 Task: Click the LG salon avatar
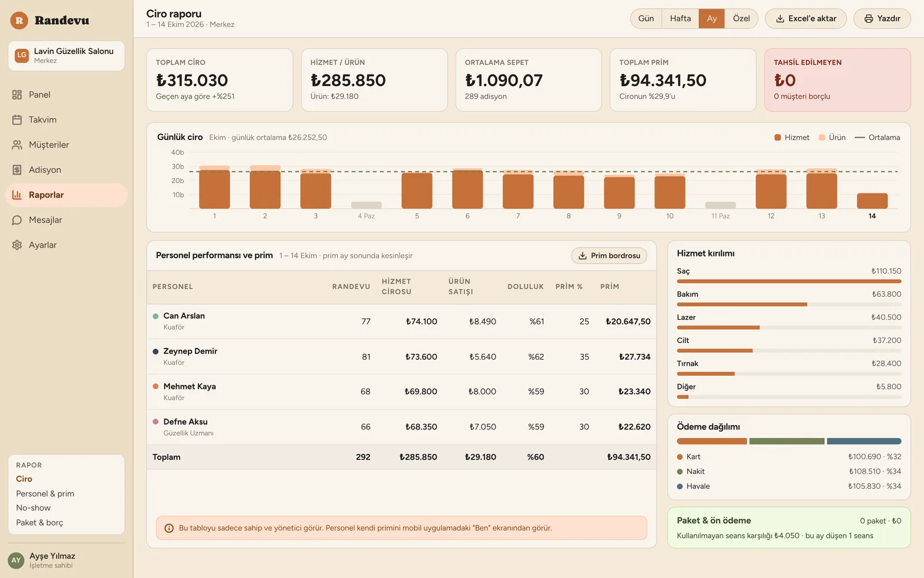(x=21, y=55)
